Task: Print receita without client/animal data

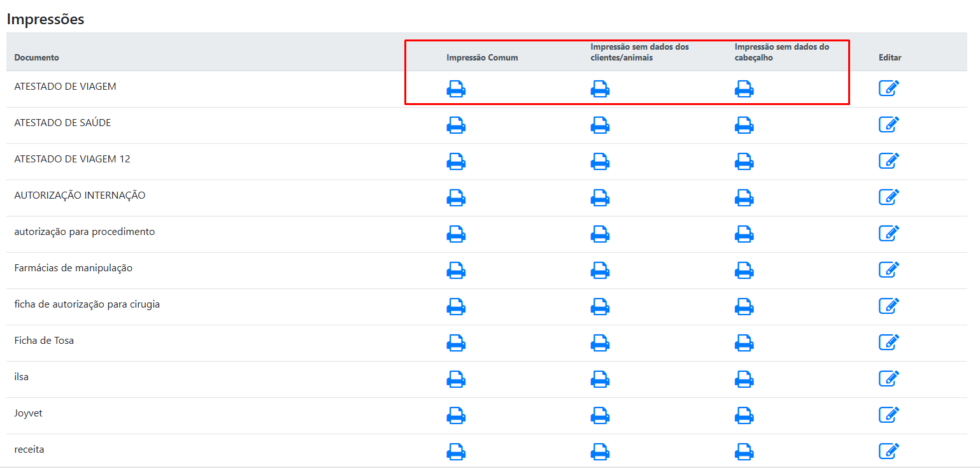Action: coord(600,452)
